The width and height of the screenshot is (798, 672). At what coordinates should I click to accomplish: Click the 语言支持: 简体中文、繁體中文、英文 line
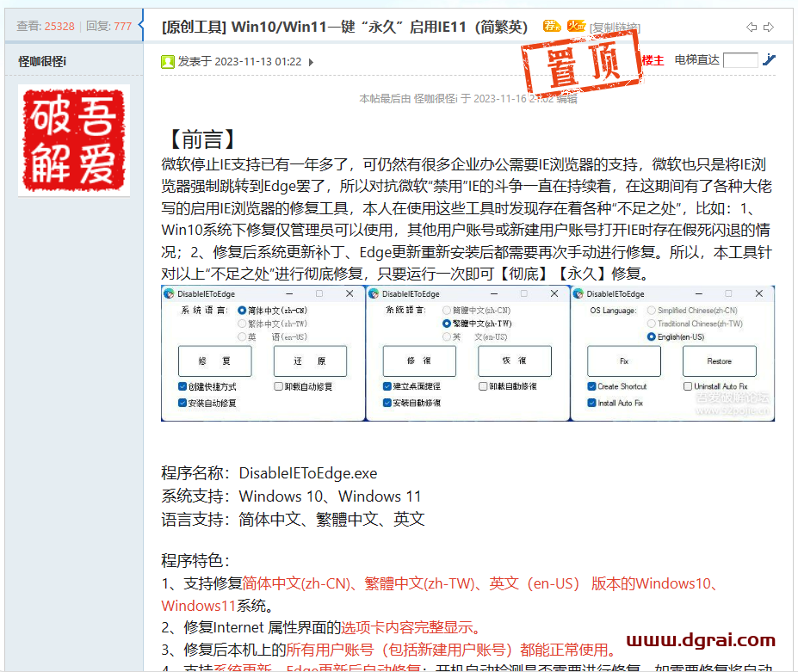[293, 519]
